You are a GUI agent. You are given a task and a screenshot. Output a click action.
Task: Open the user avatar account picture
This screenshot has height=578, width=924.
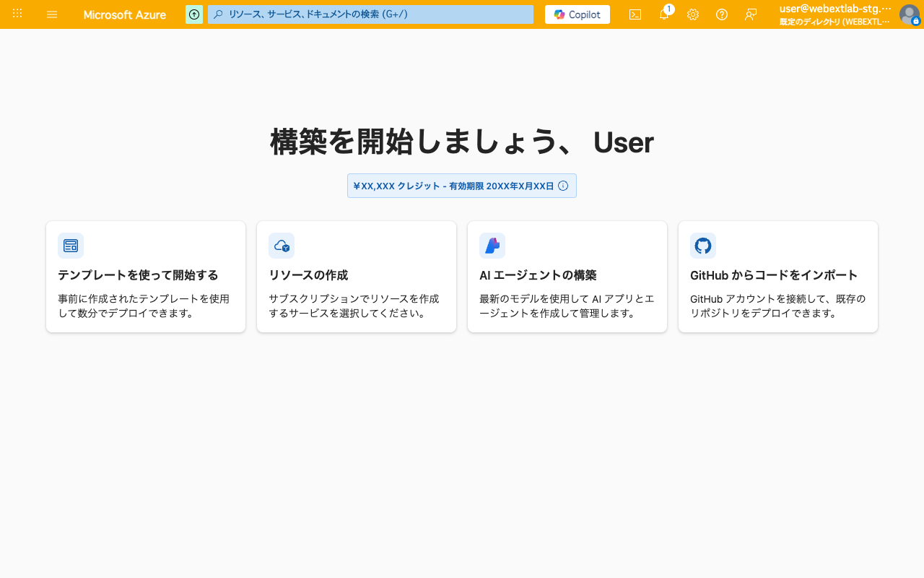point(909,14)
